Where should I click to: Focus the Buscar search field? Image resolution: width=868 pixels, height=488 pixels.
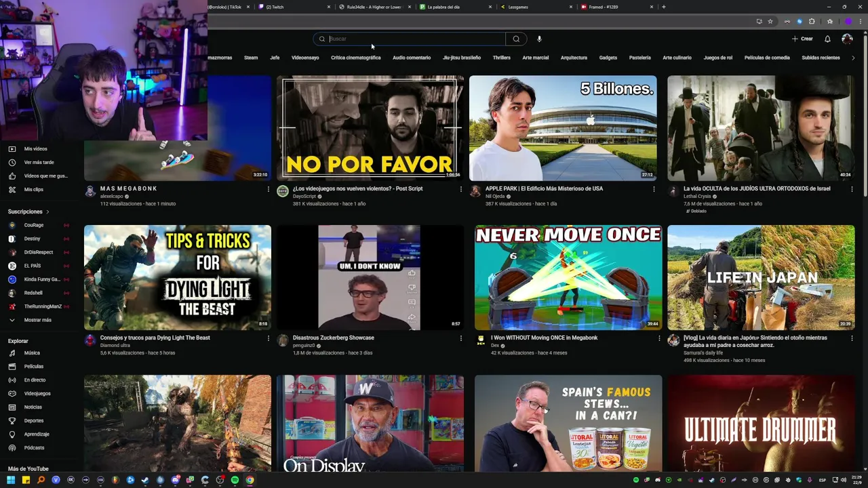pos(410,39)
